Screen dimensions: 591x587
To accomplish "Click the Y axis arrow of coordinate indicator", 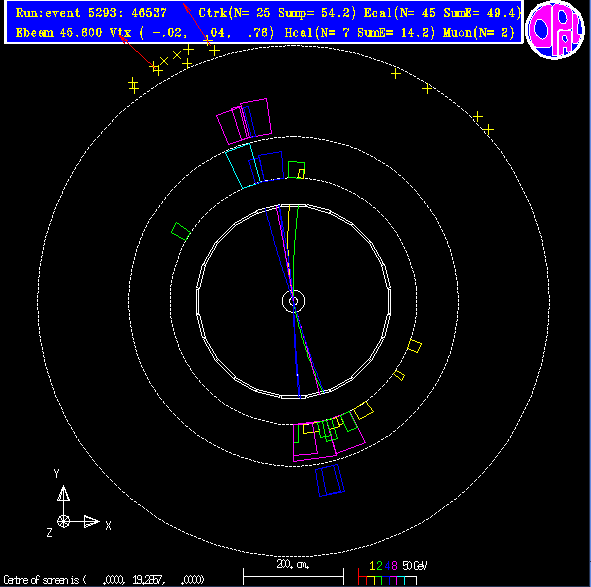I will 63,494.
